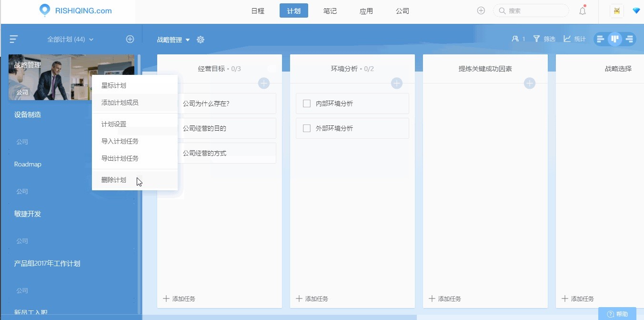Screen dimensions: 644x320
Task: Switch to the 计划 tab
Action: [x=294, y=11]
